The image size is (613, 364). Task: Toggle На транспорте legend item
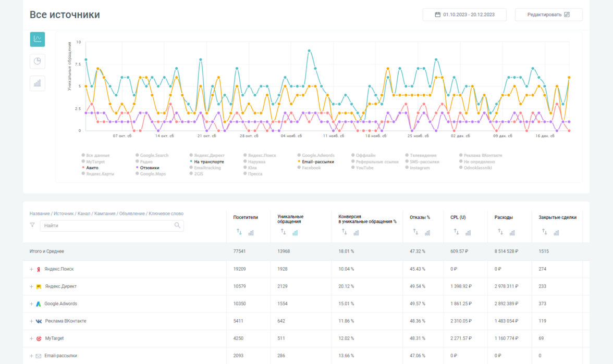click(209, 161)
